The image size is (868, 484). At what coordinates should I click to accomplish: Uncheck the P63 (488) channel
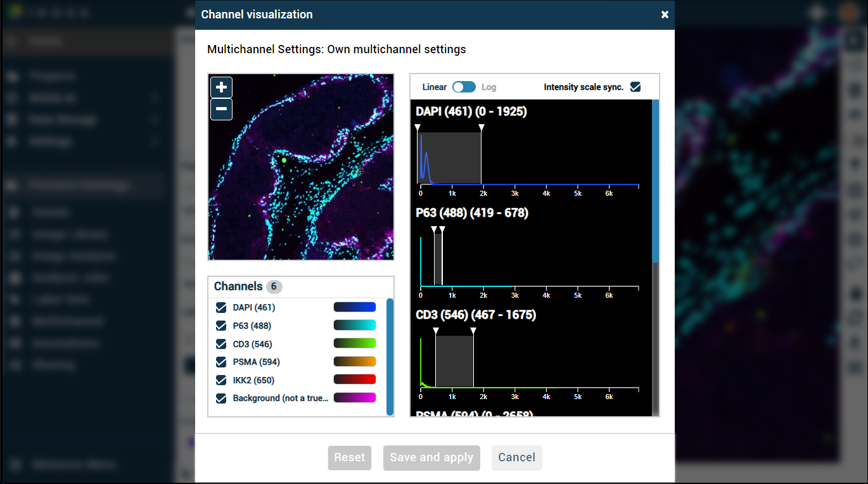(221, 326)
